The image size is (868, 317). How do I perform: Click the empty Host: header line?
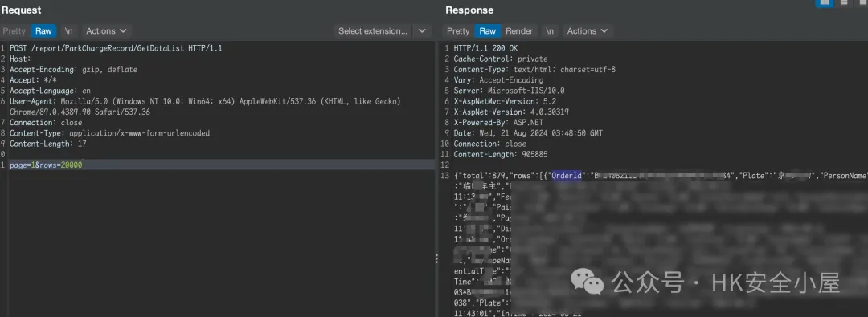point(20,59)
